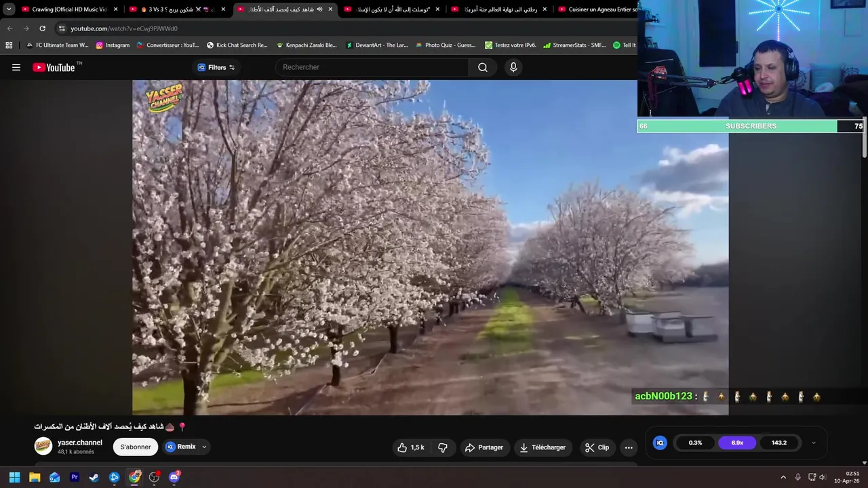The height and width of the screenshot is (488, 868).
Task: Open the Windows Start menu
Action: coord(14,477)
